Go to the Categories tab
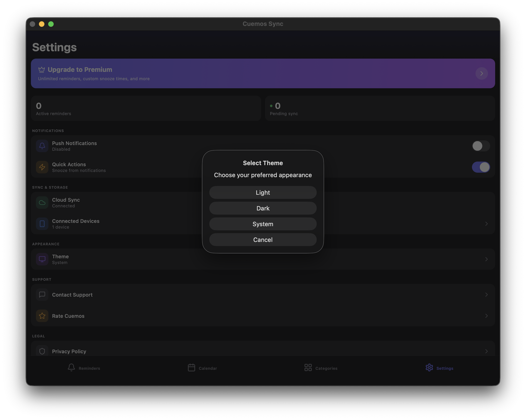The height and width of the screenshot is (420, 526). tap(321, 367)
